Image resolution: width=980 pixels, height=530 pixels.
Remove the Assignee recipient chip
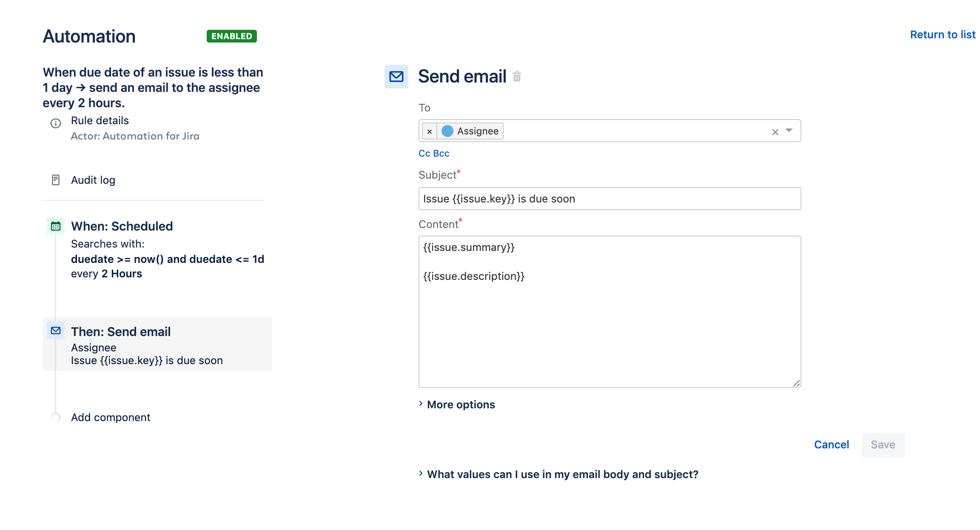click(x=430, y=131)
